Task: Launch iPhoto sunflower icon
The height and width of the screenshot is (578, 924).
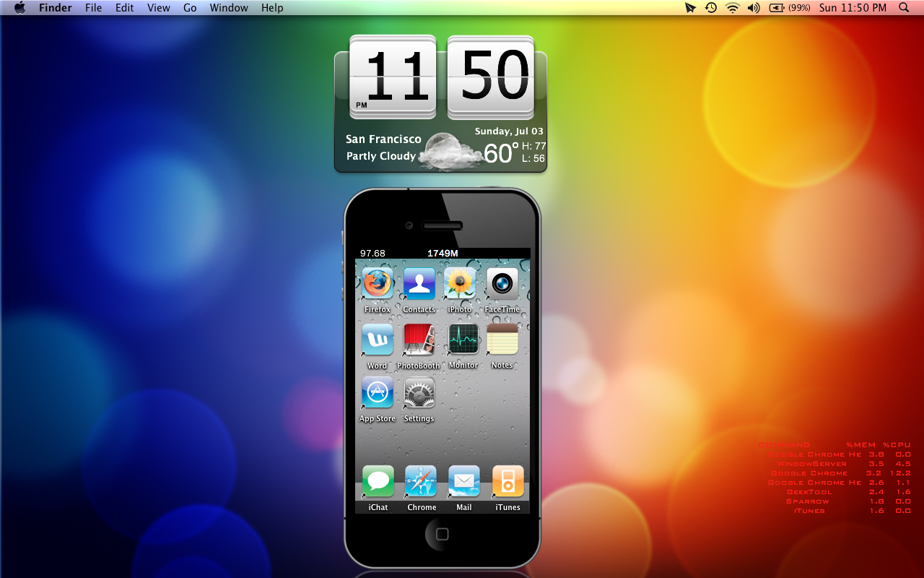Action: 460,283
